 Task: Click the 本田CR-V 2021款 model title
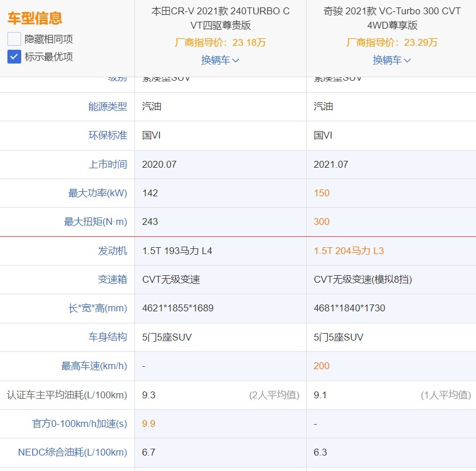pos(220,18)
